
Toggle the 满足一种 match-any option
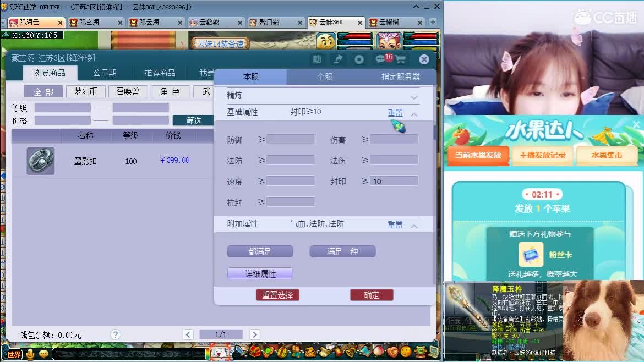[342, 251]
